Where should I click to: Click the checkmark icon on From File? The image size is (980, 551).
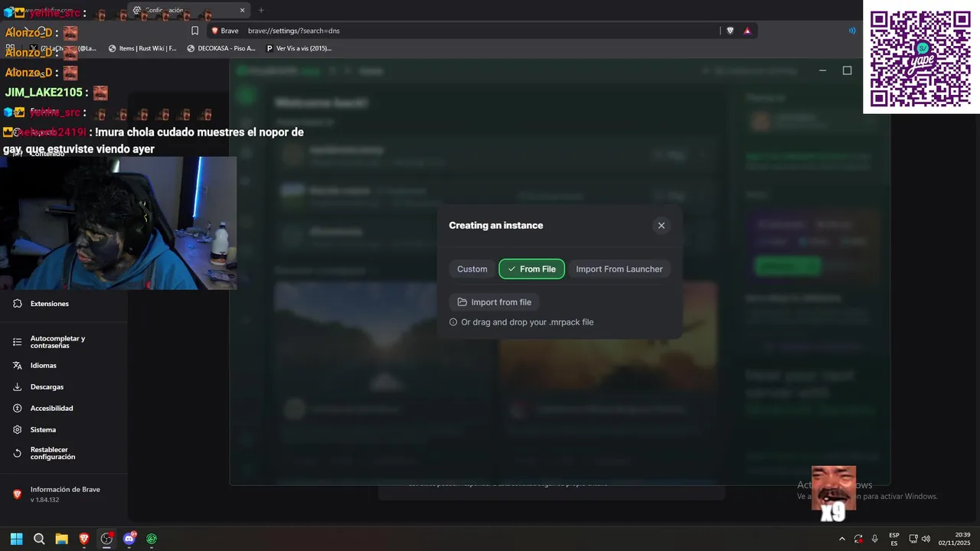point(511,269)
